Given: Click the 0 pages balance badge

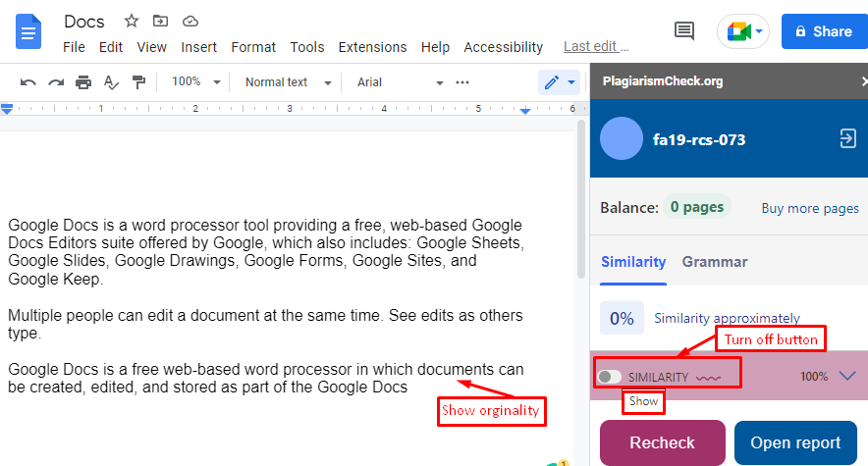Looking at the screenshot, I should point(697,207).
